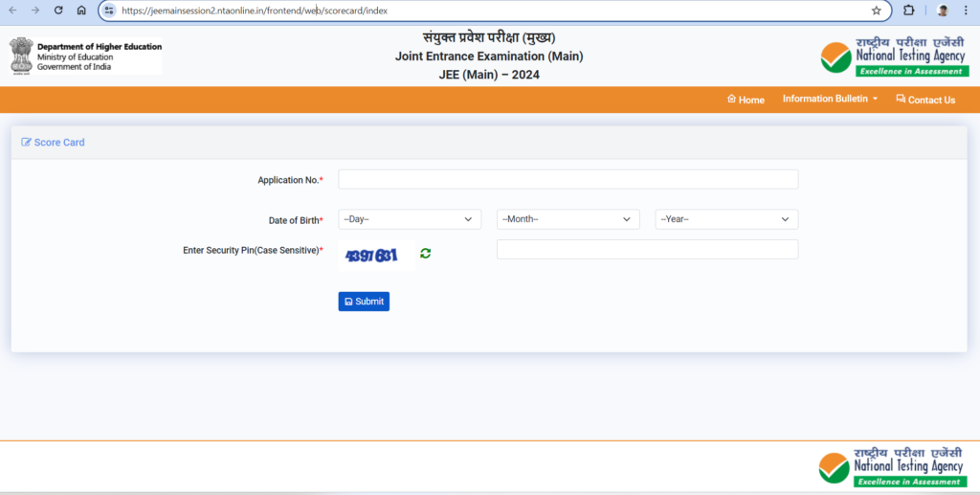Click the browser home icon
The width and height of the screenshot is (980, 495).
point(81,11)
